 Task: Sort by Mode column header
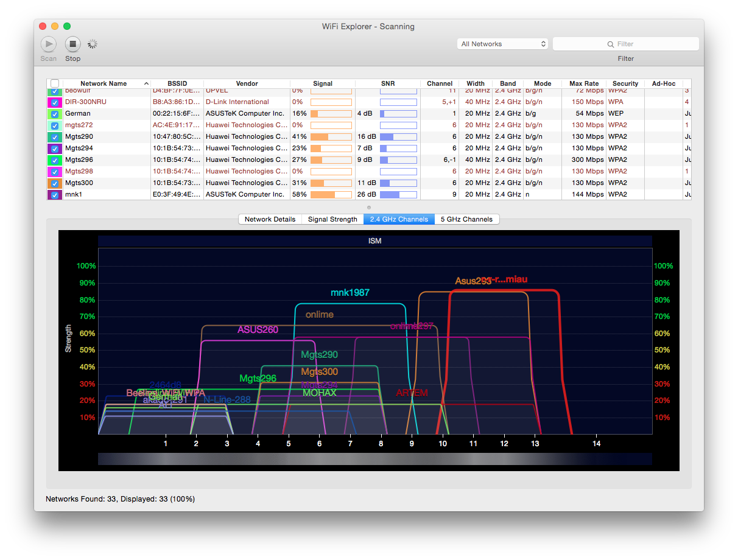543,83
